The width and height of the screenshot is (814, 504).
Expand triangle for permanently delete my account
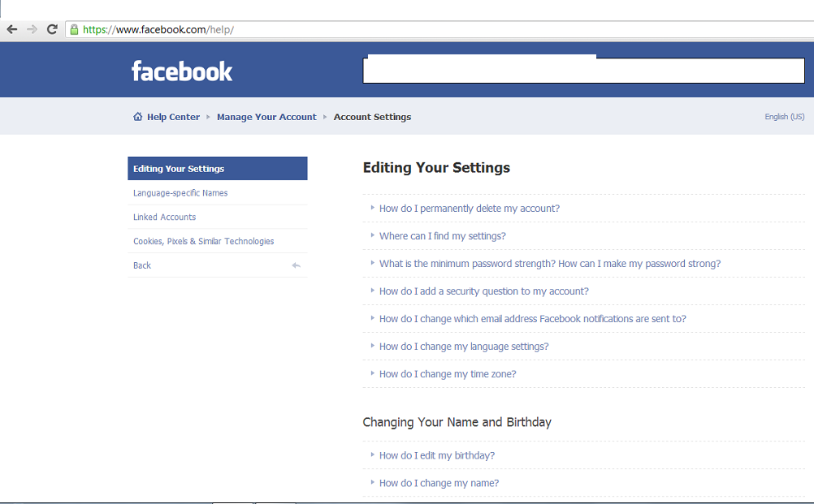[x=372, y=208]
